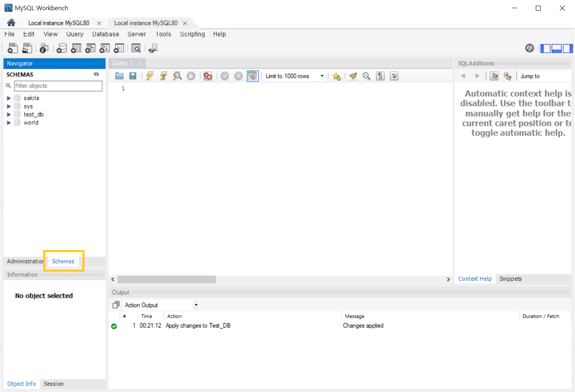Open the Scripting menu

tap(192, 34)
